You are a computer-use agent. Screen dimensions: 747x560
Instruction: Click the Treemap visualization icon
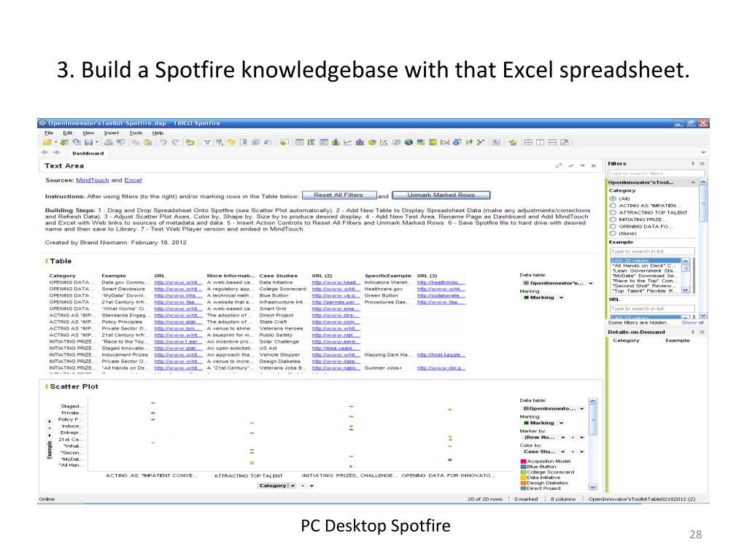coord(421,142)
